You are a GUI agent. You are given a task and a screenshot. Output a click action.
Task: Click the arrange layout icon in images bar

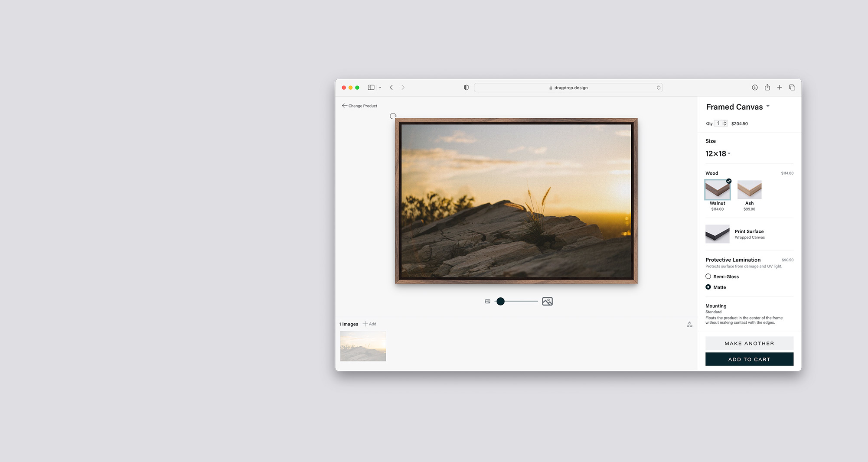689,325
